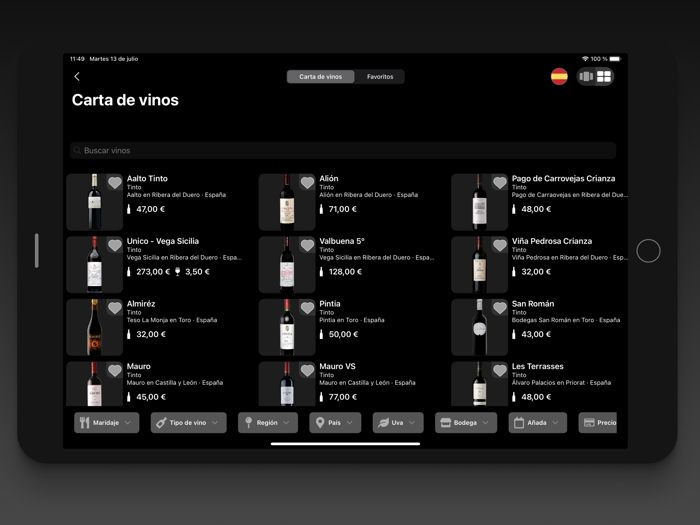Favorite Viña Pedrosa Crianza heart
The width and height of the screenshot is (700, 525).
[x=500, y=245]
